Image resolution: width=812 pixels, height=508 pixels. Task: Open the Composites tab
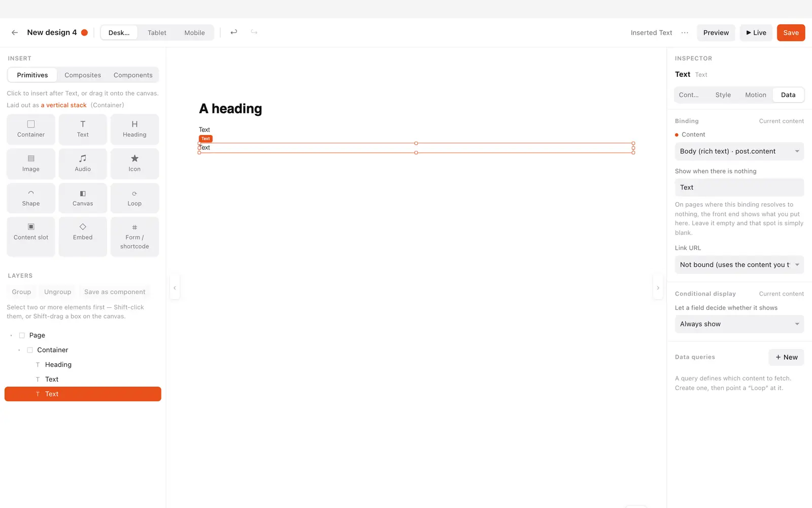coord(83,75)
